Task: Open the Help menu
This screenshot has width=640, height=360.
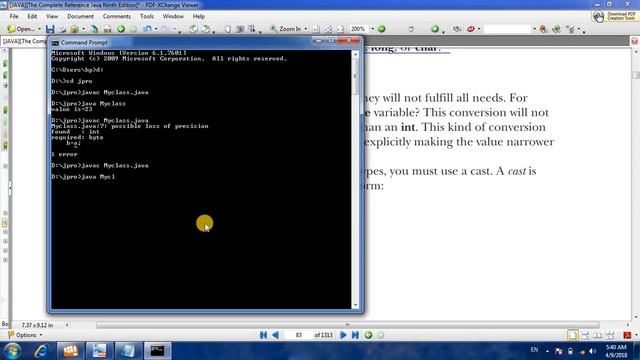Action: (x=199, y=16)
